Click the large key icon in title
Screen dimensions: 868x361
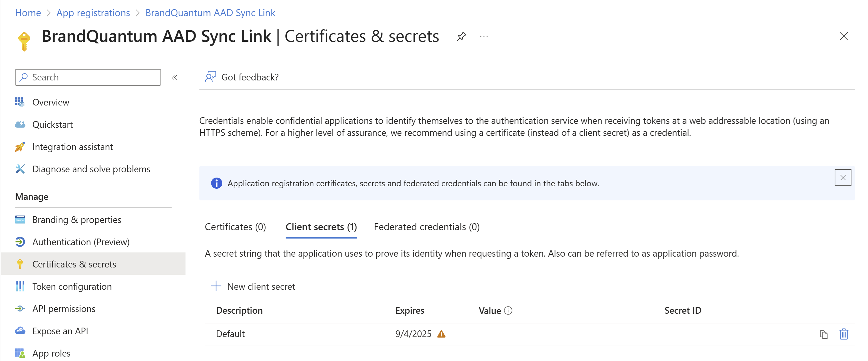click(x=24, y=41)
